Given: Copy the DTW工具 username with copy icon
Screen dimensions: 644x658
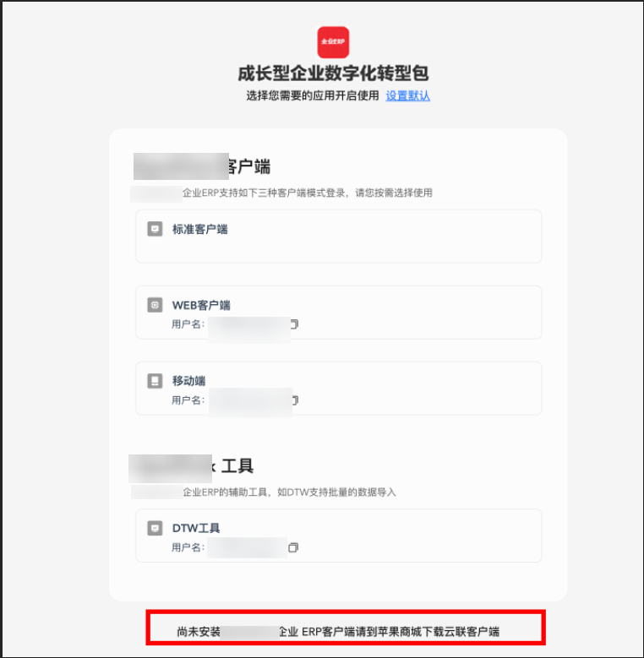Looking at the screenshot, I should (293, 547).
